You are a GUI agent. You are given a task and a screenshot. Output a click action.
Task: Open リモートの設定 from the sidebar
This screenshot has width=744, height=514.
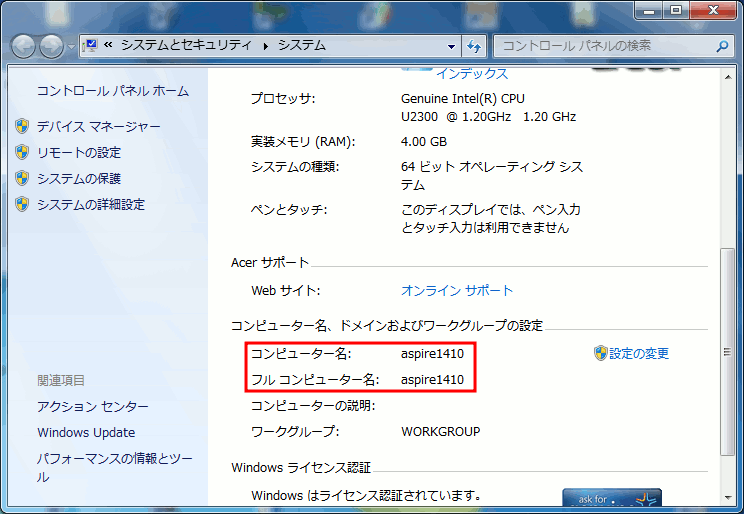(x=78, y=152)
